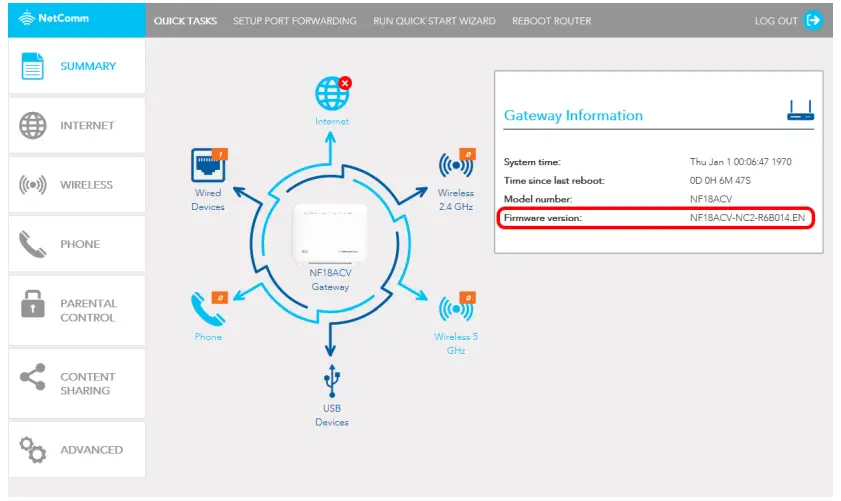
Task: Click the Content Sharing share icon
Action: [33, 377]
